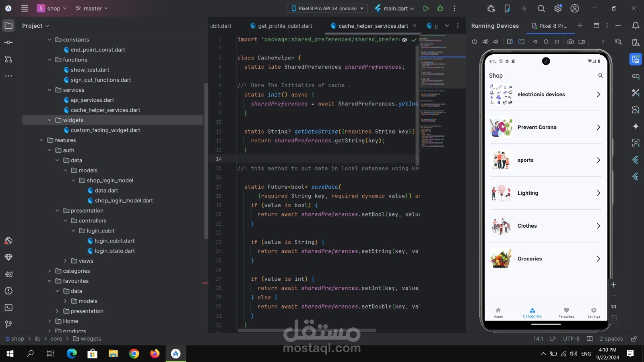Image resolution: width=644 pixels, height=362 pixels.
Task: Switch to get_profile_cubit.dart tab
Action: click(281, 26)
